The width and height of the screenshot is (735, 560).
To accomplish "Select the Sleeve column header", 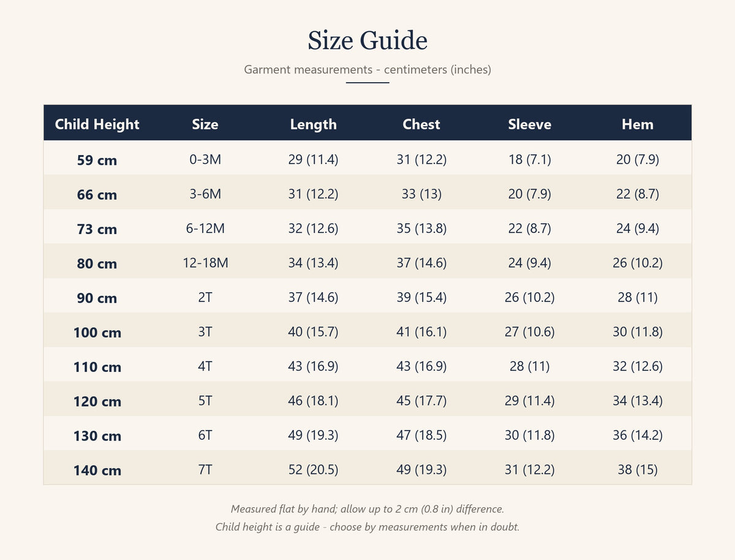I will 529,124.
